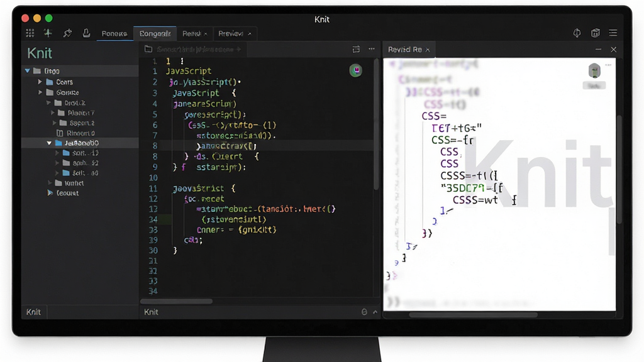The image size is (644, 362).
Task: Click the green macOS fullscreen window button
Action: [x=49, y=18]
